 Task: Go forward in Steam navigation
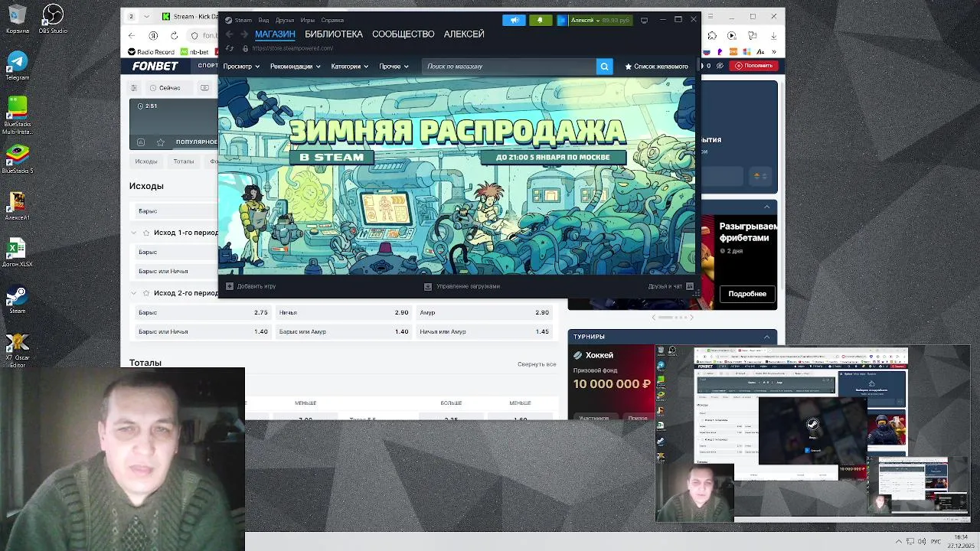244,34
